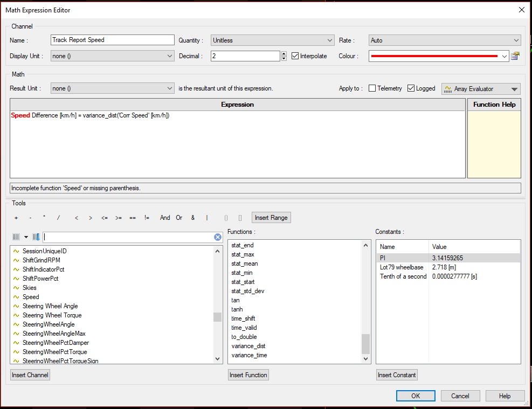This screenshot has width=532, height=409.
Task: Insert the bitwise | operator
Action: coord(206,218)
